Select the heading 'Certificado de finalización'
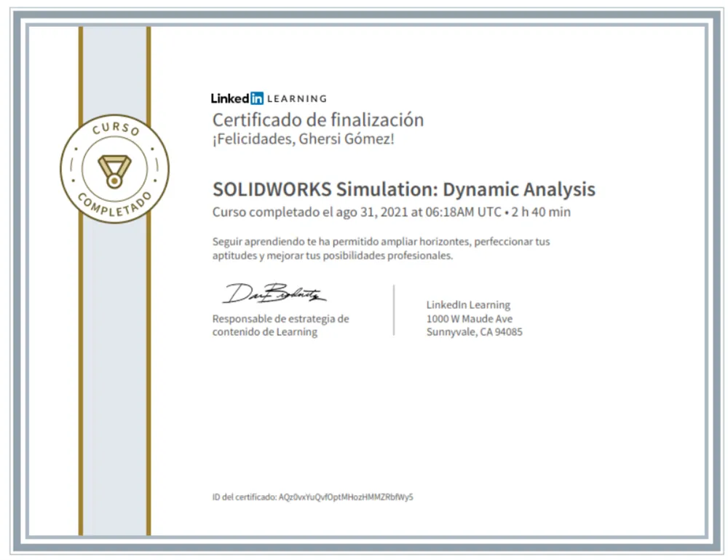 point(318,120)
